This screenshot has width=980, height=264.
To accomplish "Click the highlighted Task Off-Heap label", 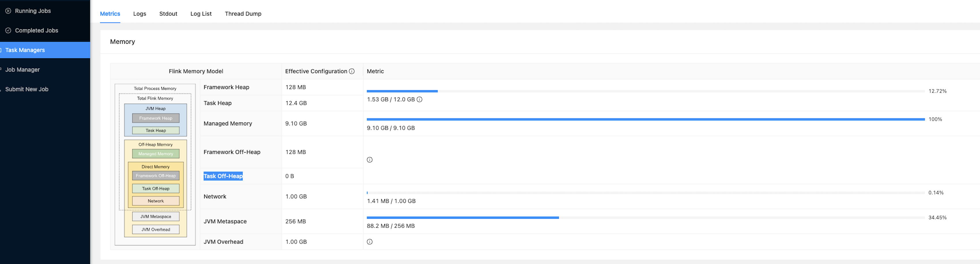I will (223, 176).
